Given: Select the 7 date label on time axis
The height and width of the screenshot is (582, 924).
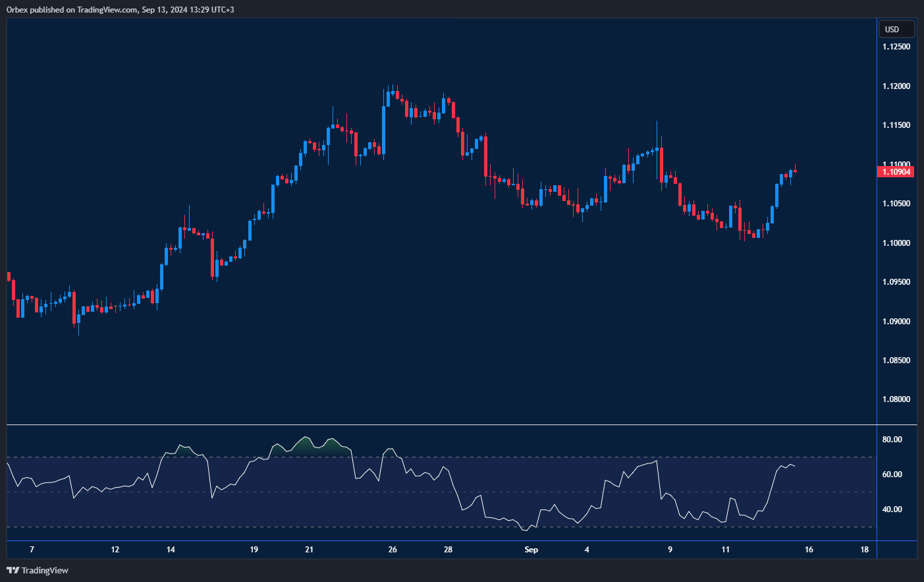Looking at the screenshot, I should 32,550.
